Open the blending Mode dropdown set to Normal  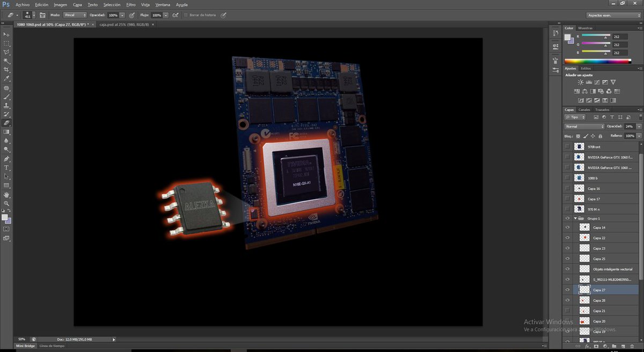[x=584, y=126]
